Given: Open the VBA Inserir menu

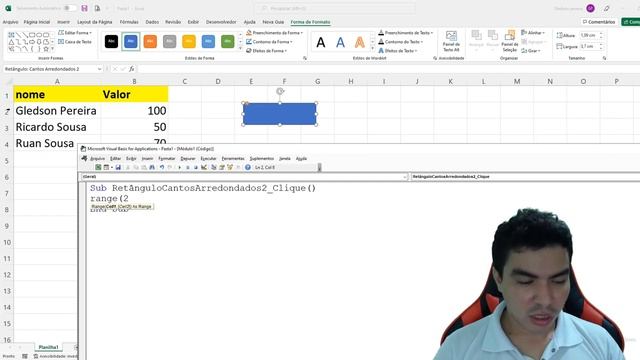Looking at the screenshot, I should 147,158.
